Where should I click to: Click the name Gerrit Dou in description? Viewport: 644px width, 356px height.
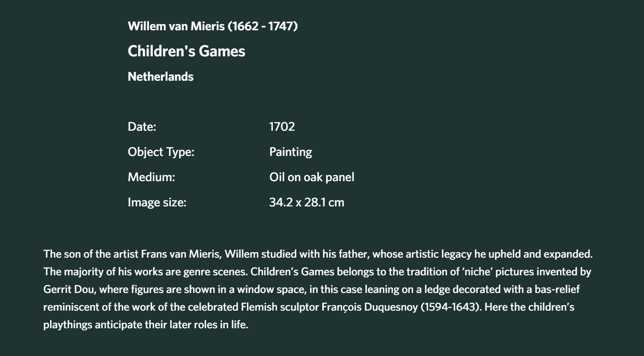[69, 289]
